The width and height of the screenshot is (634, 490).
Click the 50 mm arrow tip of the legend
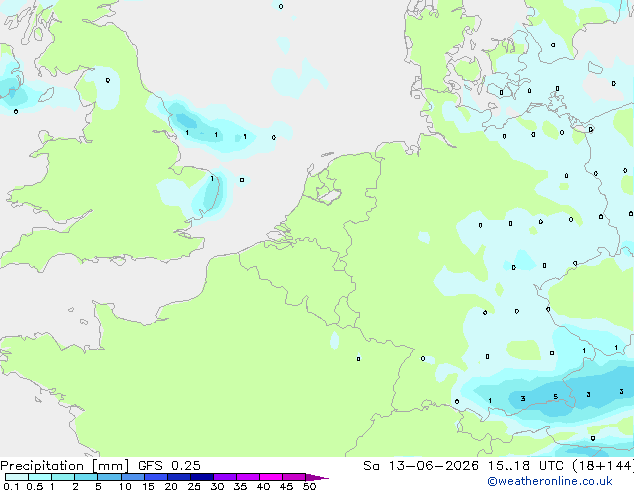coord(317,477)
